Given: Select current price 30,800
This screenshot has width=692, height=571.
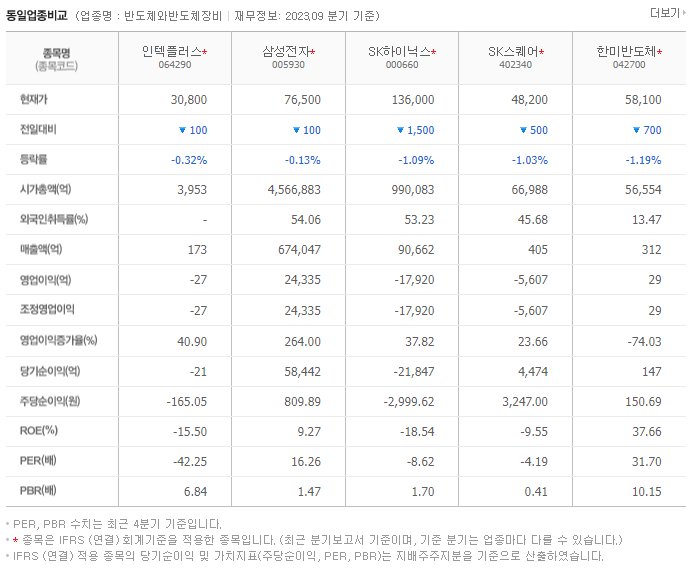Looking at the screenshot, I should 189,100.
